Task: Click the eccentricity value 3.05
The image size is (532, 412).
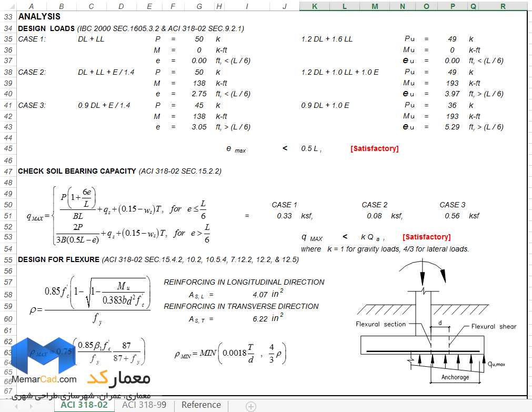Action: point(199,127)
